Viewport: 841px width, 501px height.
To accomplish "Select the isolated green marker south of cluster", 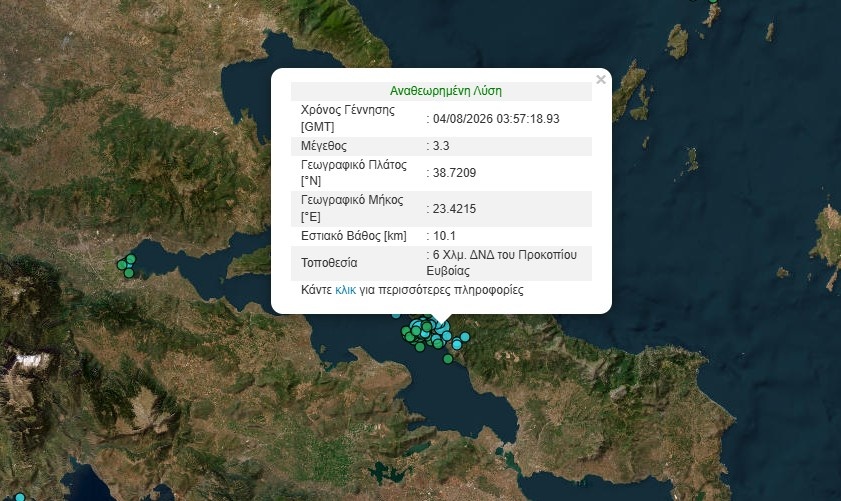I will [448, 359].
